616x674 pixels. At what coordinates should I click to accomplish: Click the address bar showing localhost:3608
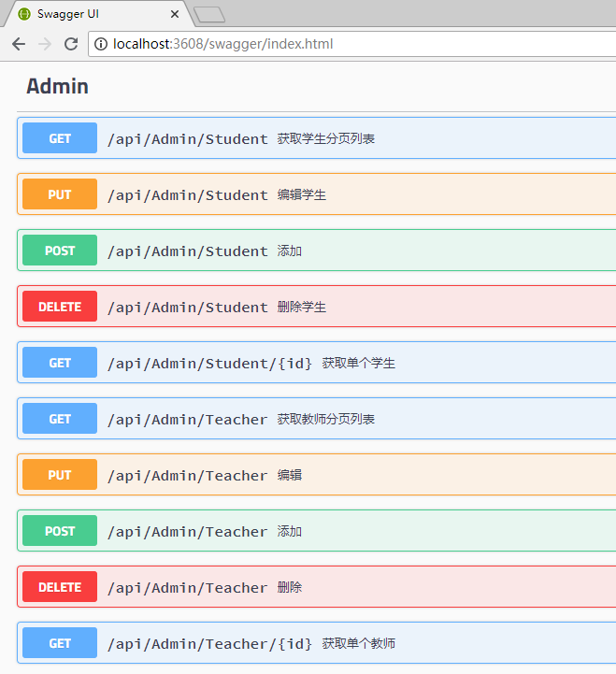tap(352, 44)
